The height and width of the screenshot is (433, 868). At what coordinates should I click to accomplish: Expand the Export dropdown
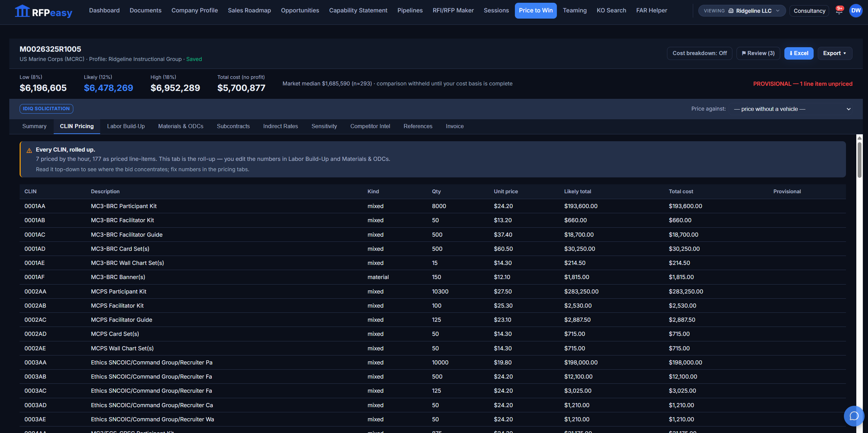pyautogui.click(x=835, y=53)
